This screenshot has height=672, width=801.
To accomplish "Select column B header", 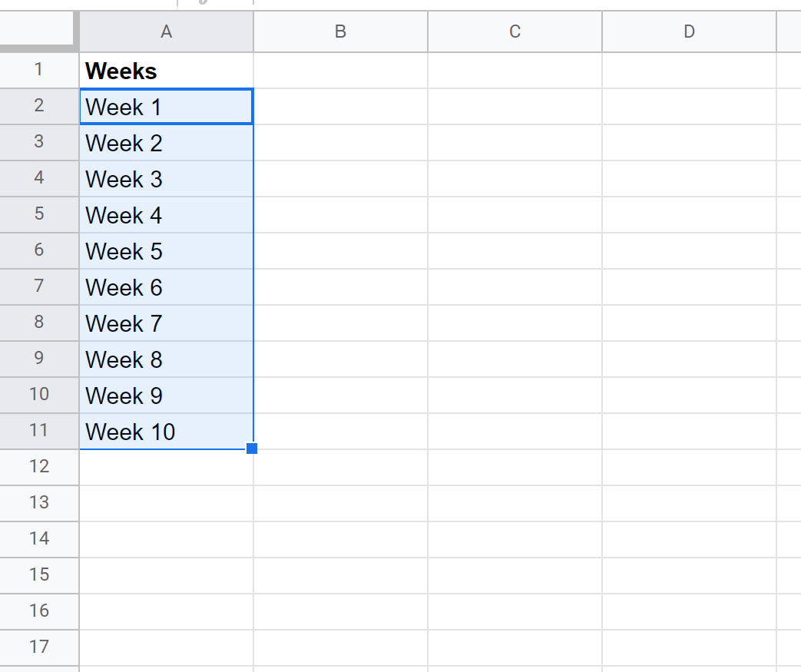I will tap(341, 31).
